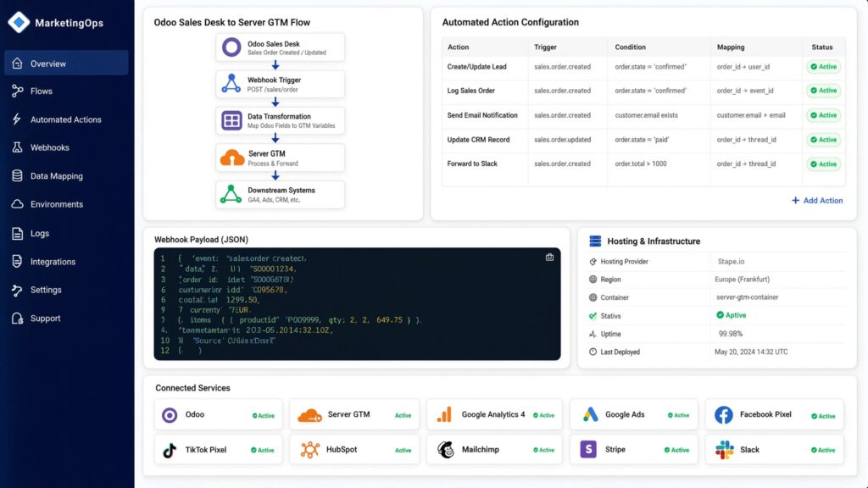Screen dimensions: 868x488
Task: Click the Server GTM orange cloud icon in the flow
Action: tap(232, 158)
